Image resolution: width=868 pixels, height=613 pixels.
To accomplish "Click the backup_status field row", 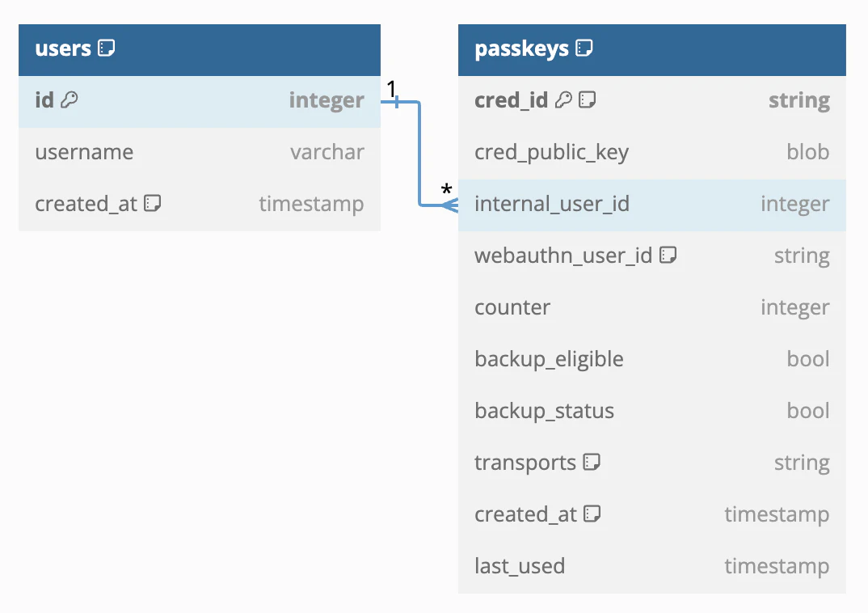I will 651,411.
